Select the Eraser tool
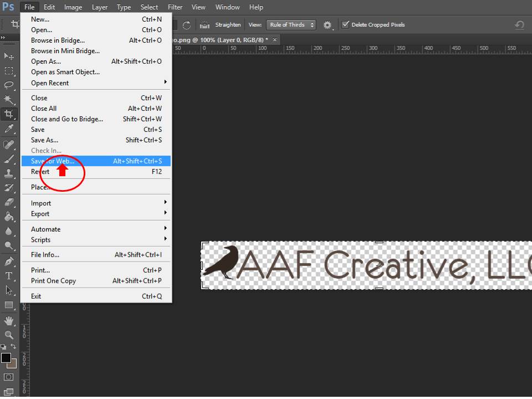The width and height of the screenshot is (532, 399). [x=9, y=202]
